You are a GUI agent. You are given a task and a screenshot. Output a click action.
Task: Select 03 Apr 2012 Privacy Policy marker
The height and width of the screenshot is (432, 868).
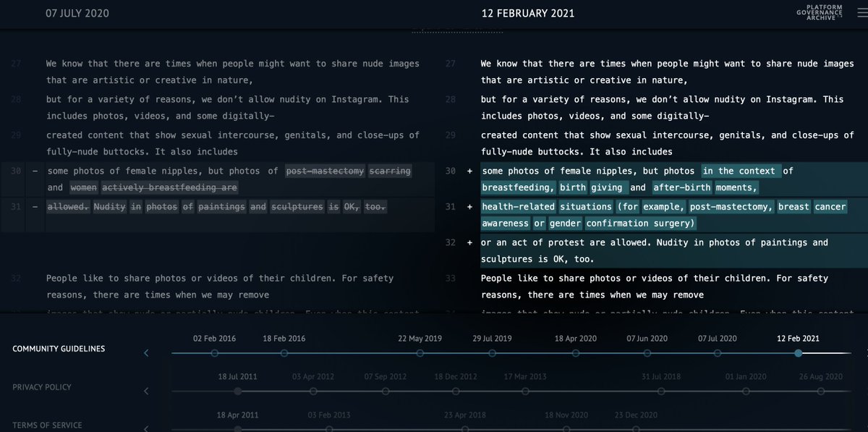click(313, 391)
